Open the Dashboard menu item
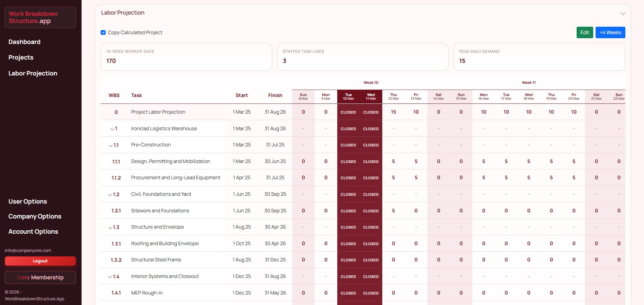Image resolution: width=644 pixels, height=305 pixels. pos(24,42)
